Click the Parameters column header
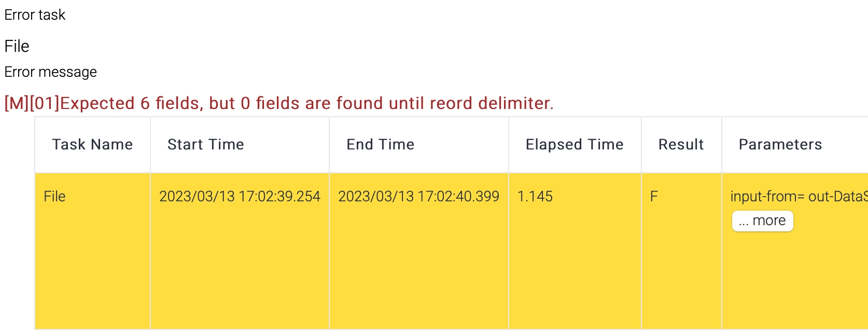Viewport: 868px width, 330px height. (x=780, y=145)
